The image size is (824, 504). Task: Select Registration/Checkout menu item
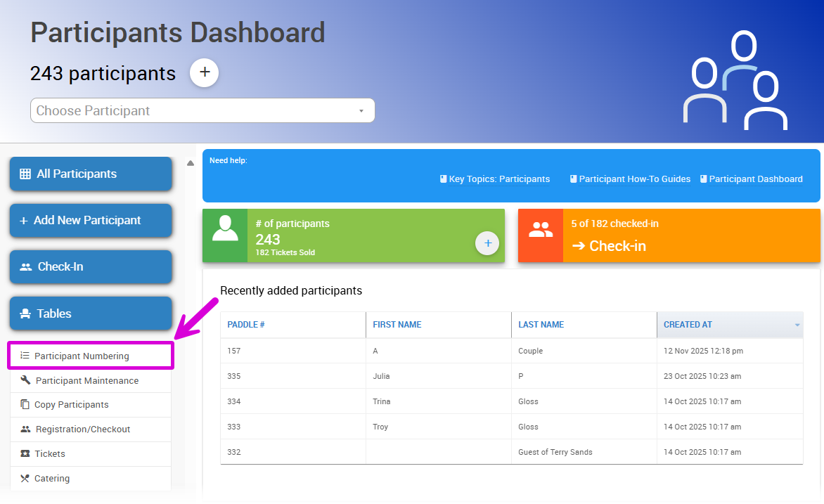click(83, 429)
